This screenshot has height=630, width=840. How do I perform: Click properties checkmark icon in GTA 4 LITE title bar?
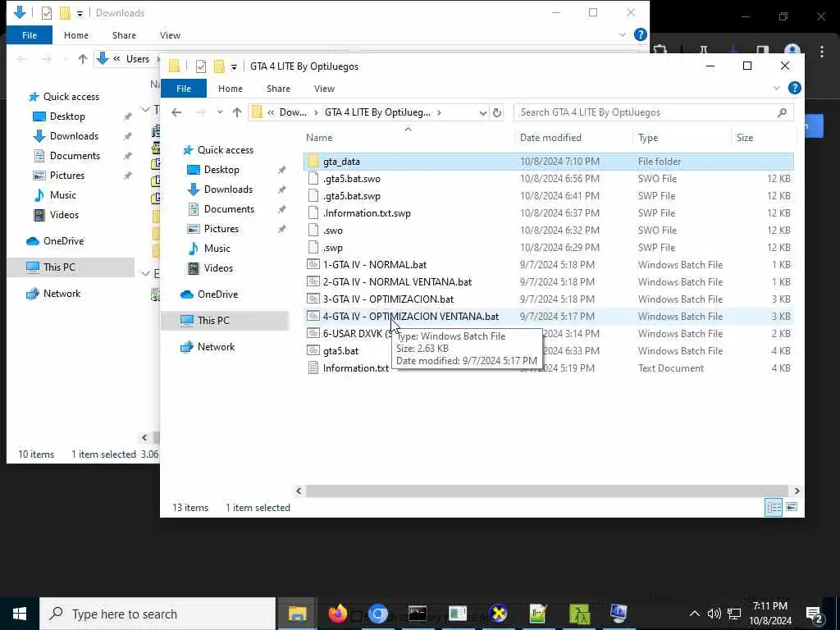[x=201, y=66]
